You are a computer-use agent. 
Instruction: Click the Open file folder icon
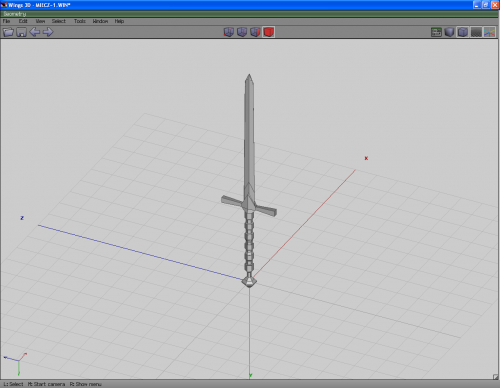coord(8,32)
